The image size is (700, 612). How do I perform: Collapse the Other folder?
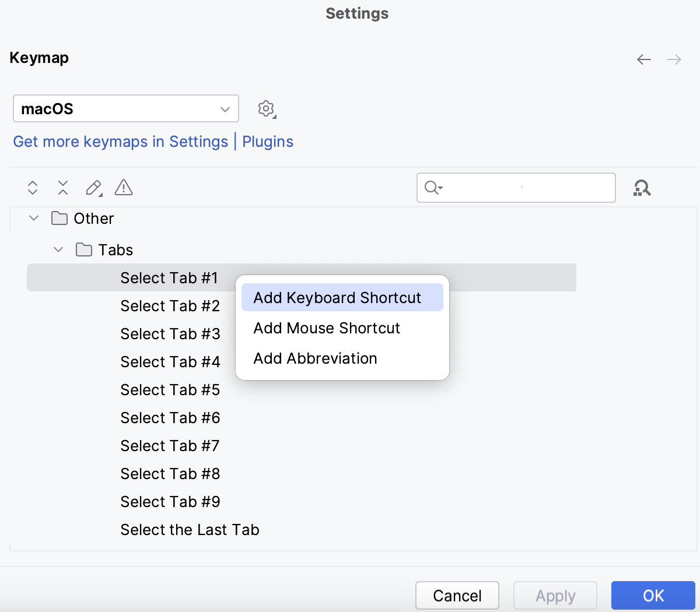33,218
